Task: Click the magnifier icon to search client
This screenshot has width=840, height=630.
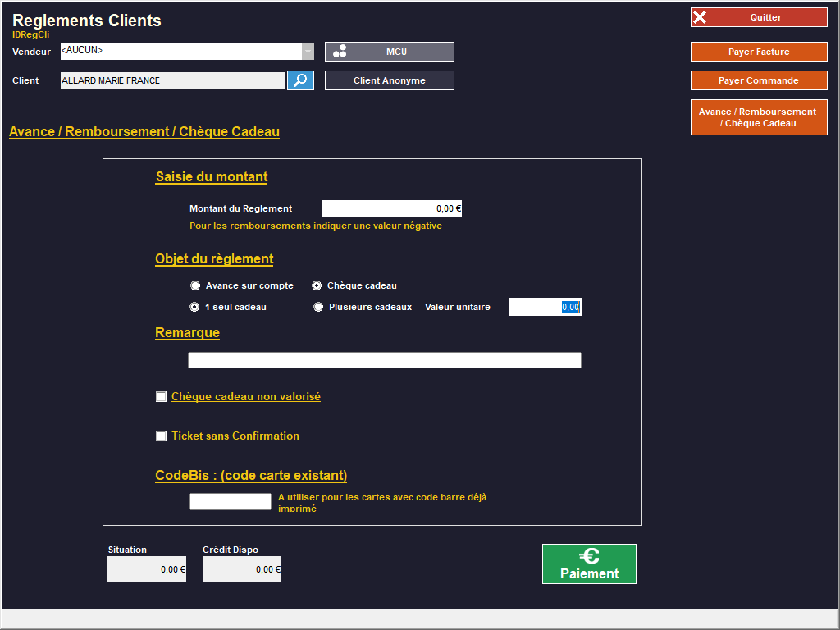Action: (300, 80)
